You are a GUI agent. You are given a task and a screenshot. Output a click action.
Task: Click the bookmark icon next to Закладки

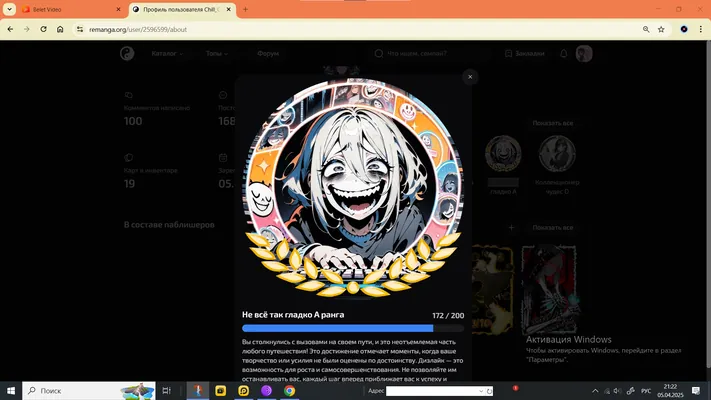tap(508, 54)
